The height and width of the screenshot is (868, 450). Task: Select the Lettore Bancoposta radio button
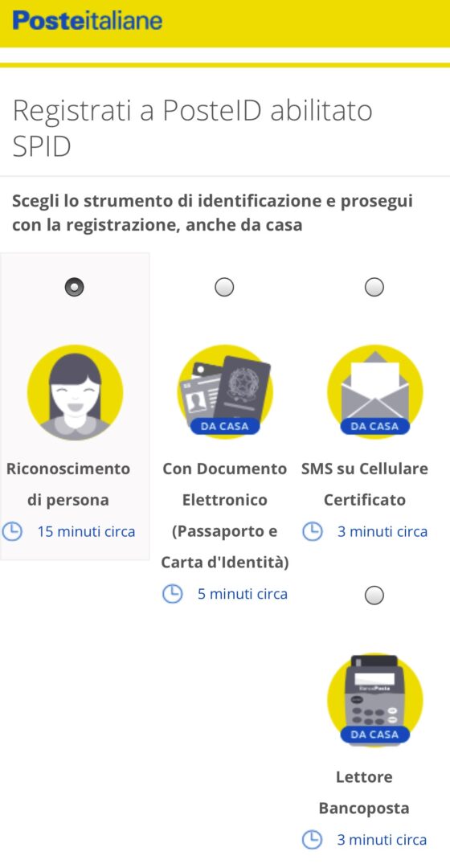point(374,595)
